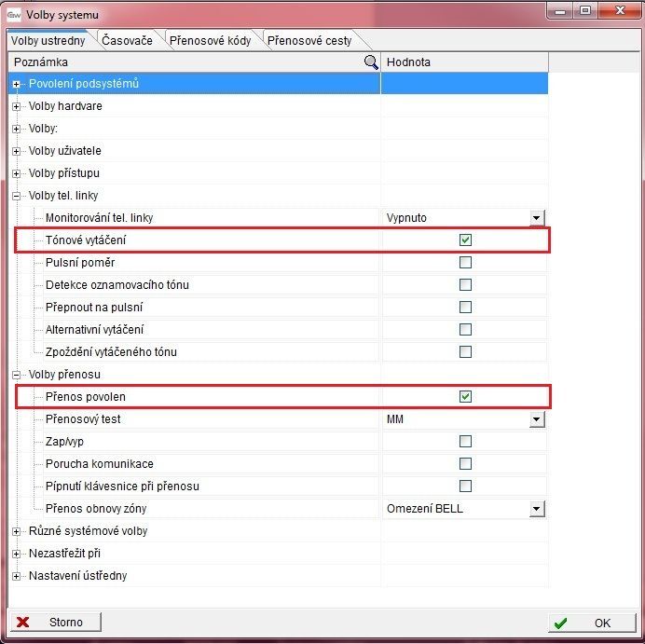The image size is (645, 644).
Task: Click the GW application icon in title bar
Action: (x=14, y=15)
